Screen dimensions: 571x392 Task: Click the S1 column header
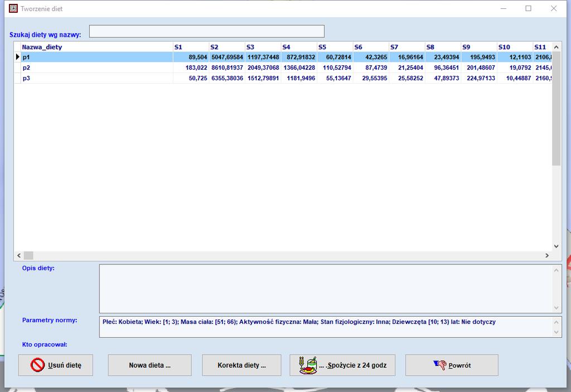(x=191, y=47)
